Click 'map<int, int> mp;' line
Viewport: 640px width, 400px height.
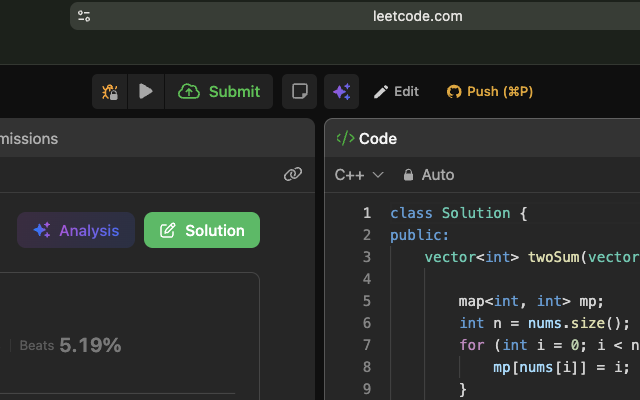point(531,301)
